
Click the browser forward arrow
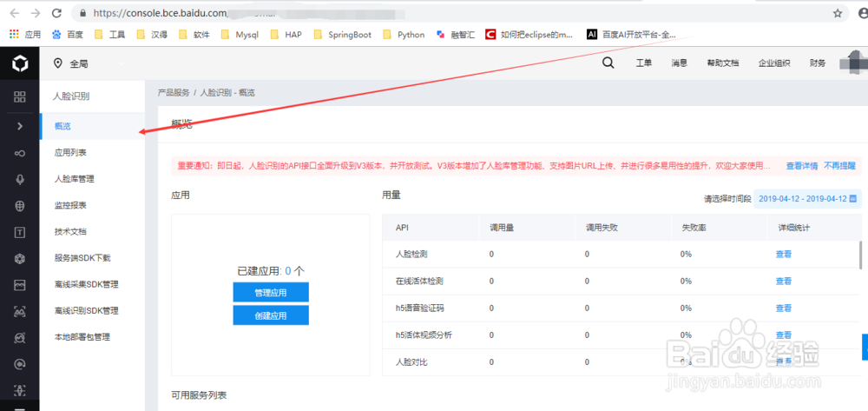click(36, 13)
